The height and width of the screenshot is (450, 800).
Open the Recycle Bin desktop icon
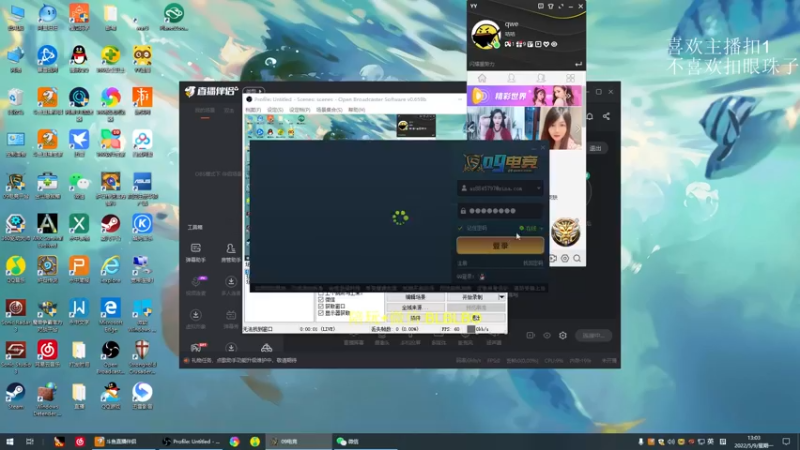16,101
